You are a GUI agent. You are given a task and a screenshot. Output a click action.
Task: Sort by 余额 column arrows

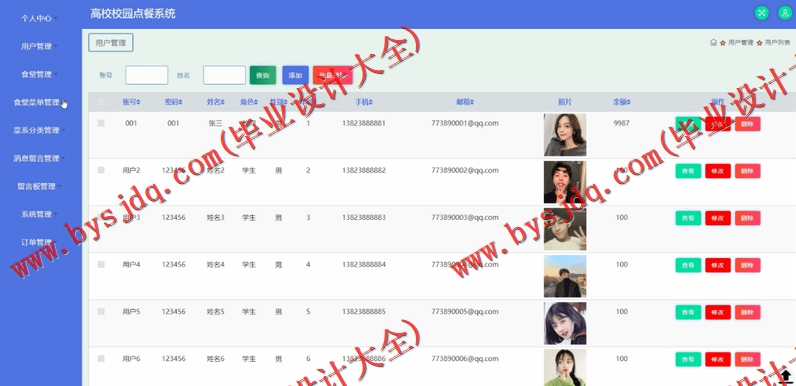point(628,102)
